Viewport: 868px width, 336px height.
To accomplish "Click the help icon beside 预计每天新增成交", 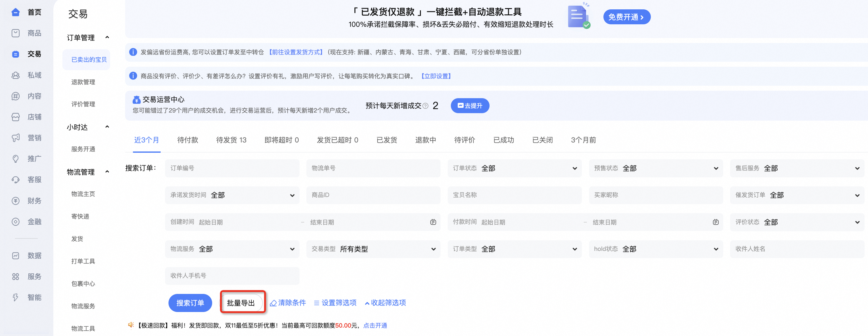I will 425,106.
